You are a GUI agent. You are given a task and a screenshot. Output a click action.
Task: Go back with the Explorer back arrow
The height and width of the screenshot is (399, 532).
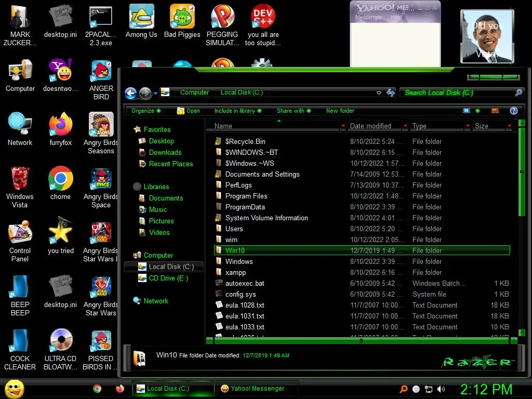click(130, 93)
